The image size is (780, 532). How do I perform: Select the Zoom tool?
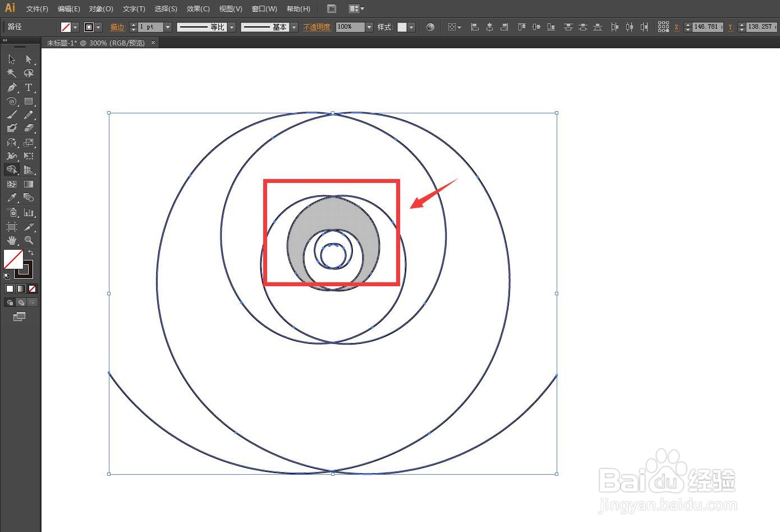pos(29,240)
